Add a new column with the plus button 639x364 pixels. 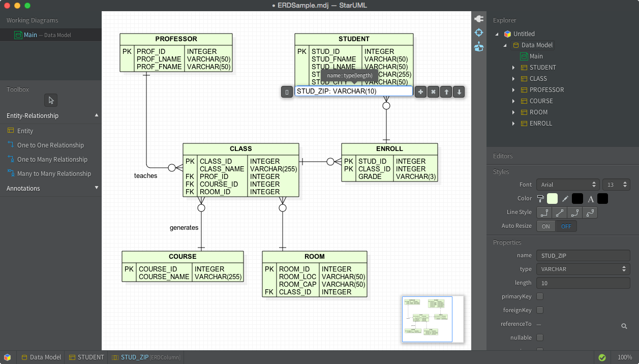[420, 92]
